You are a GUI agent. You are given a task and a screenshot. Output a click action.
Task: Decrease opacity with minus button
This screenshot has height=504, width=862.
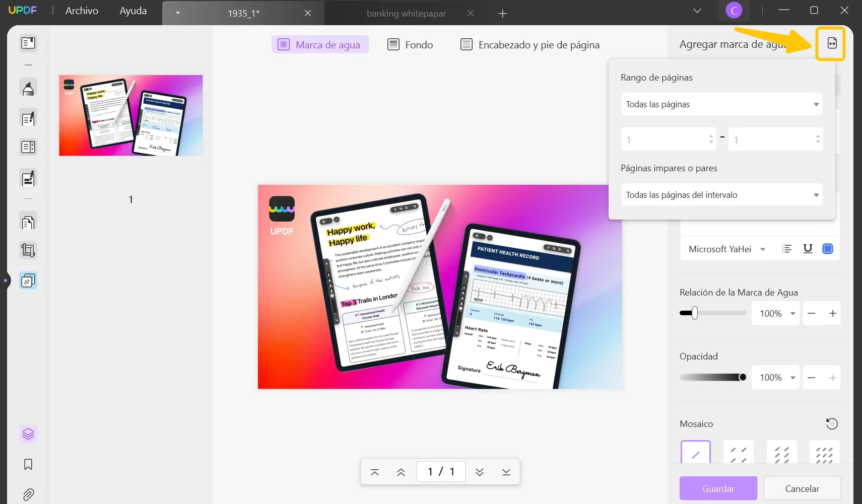click(x=811, y=378)
